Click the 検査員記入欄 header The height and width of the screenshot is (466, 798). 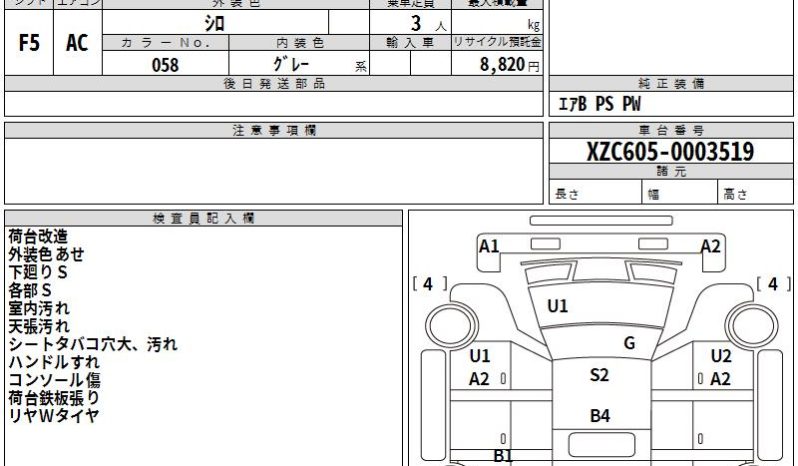pyautogui.click(x=204, y=219)
